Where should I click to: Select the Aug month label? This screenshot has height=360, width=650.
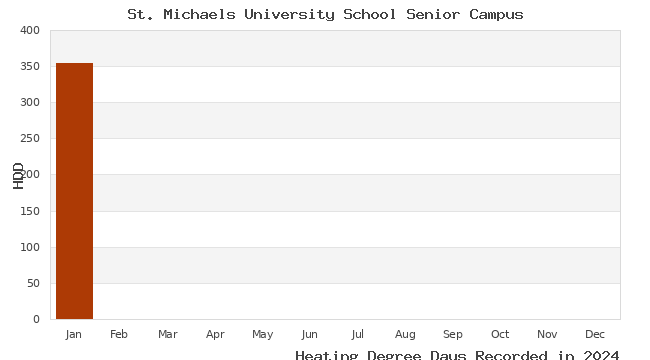[405, 335]
